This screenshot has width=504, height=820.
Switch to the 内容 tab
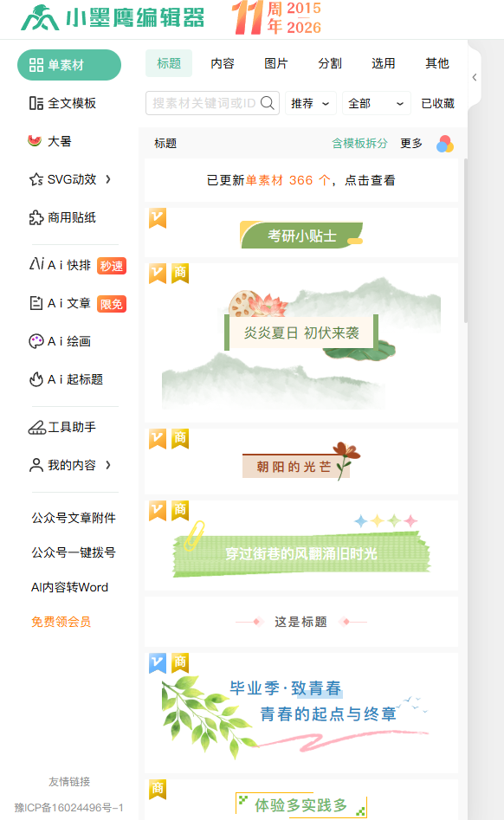[223, 63]
